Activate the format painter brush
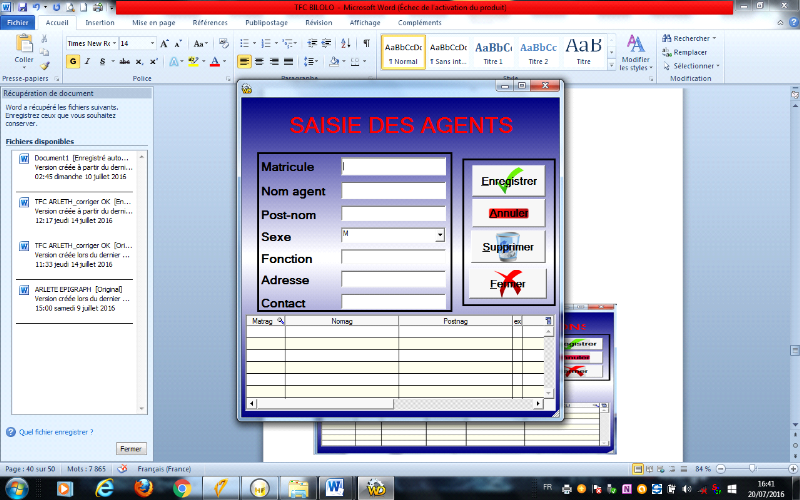 [x=44, y=65]
